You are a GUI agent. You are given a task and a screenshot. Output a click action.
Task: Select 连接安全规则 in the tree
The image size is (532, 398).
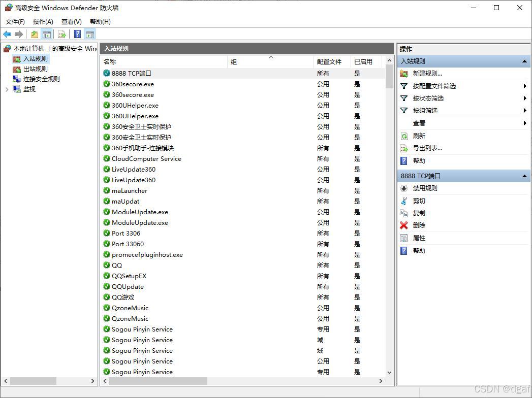coord(41,79)
